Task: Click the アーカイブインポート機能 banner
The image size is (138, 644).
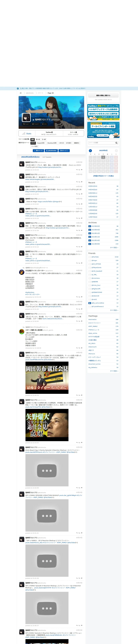Action: pyautogui.click(x=103, y=130)
